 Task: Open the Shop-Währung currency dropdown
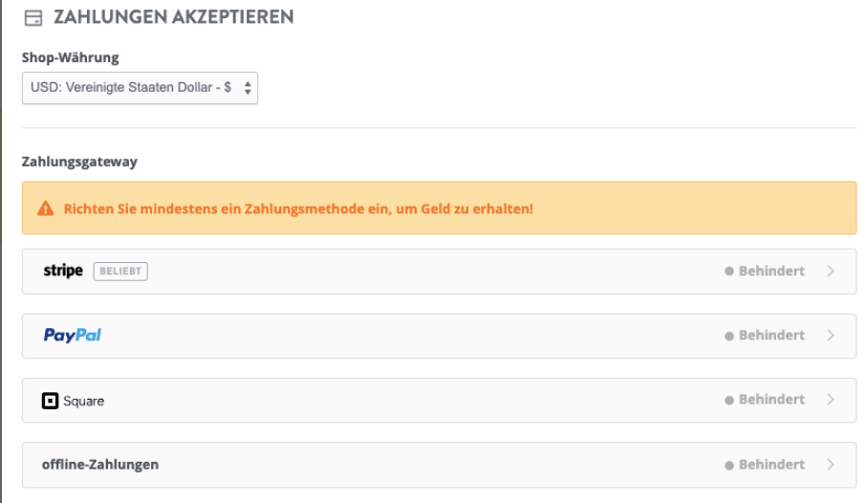[141, 88]
